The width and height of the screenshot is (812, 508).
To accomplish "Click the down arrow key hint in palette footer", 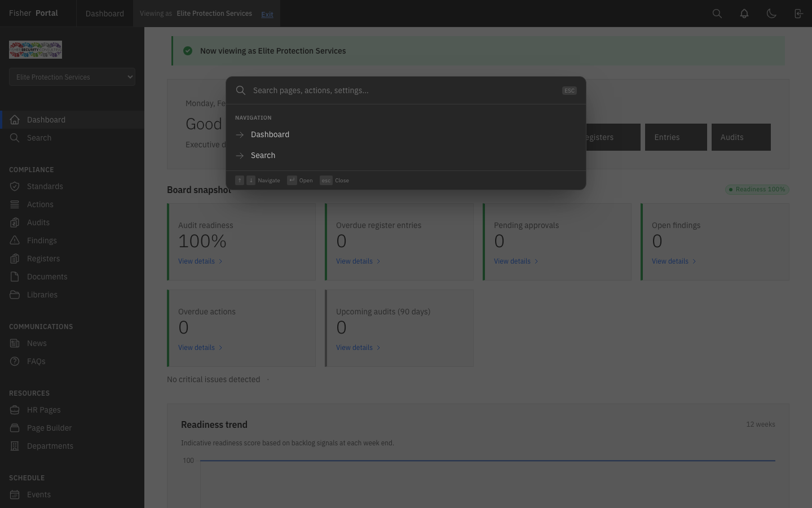I will click(251, 181).
